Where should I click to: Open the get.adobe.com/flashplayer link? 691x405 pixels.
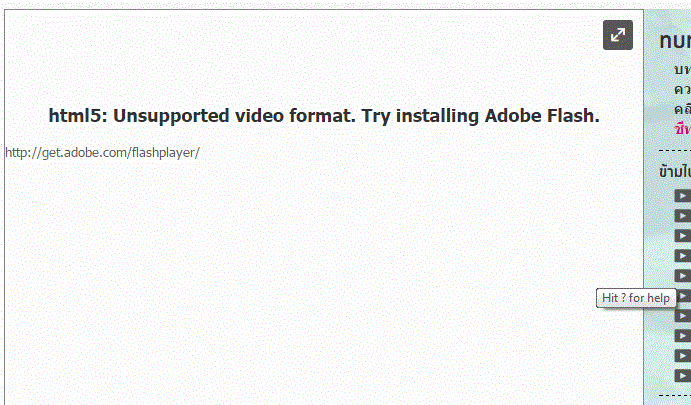[102, 152]
